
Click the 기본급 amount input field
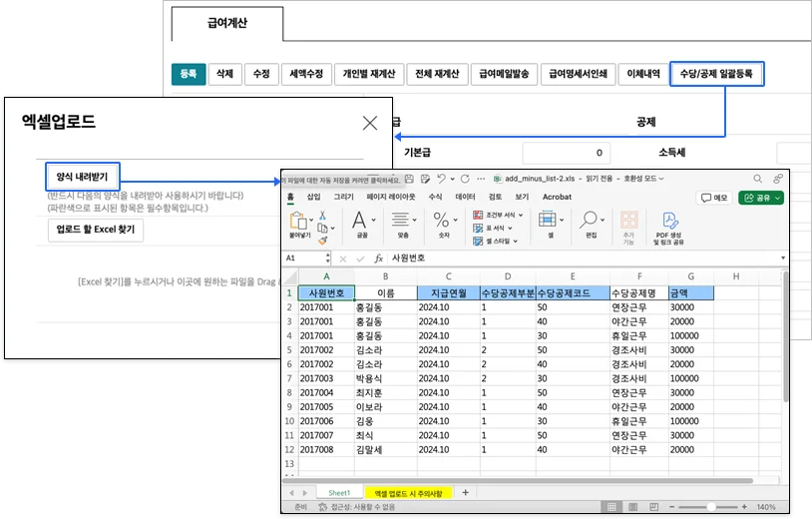coord(566,153)
